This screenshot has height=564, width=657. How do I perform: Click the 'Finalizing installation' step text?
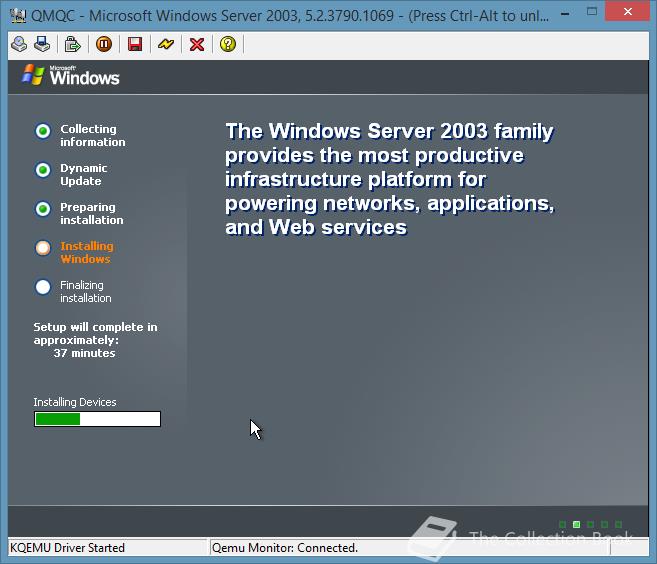coord(86,291)
